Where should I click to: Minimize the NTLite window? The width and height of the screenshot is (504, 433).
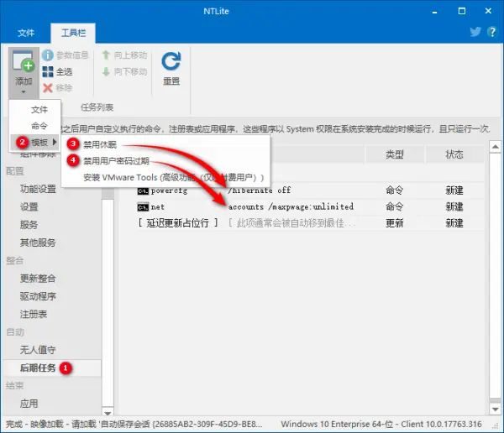click(435, 12)
